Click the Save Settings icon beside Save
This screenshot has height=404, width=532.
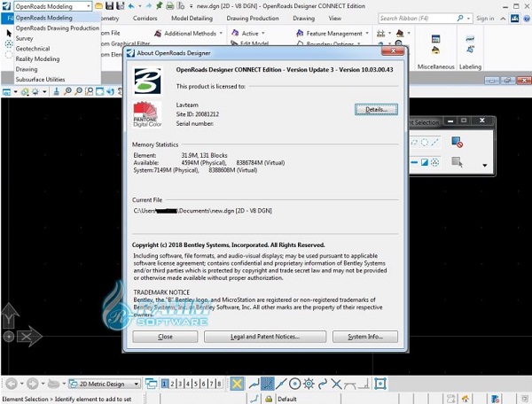(x=120, y=6)
